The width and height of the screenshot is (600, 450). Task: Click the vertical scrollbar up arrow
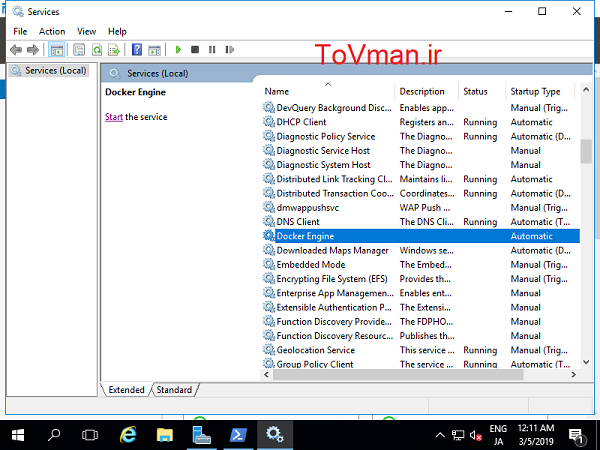[586, 90]
